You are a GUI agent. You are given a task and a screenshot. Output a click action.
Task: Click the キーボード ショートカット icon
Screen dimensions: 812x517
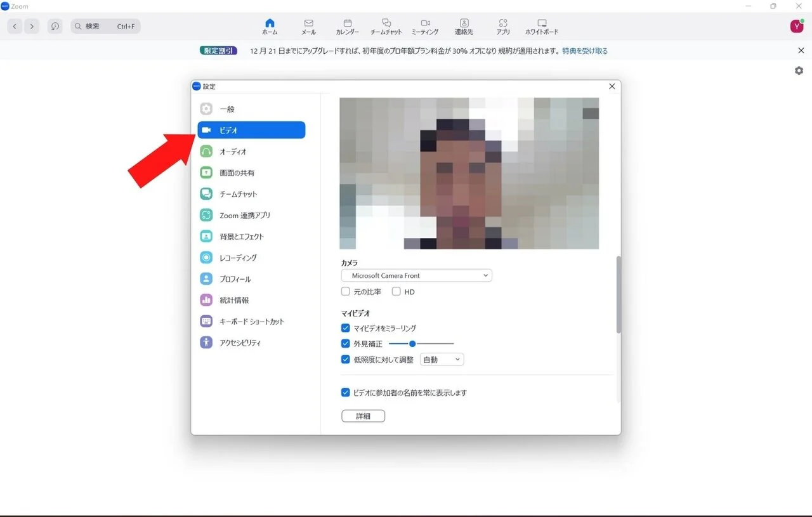pyautogui.click(x=206, y=322)
